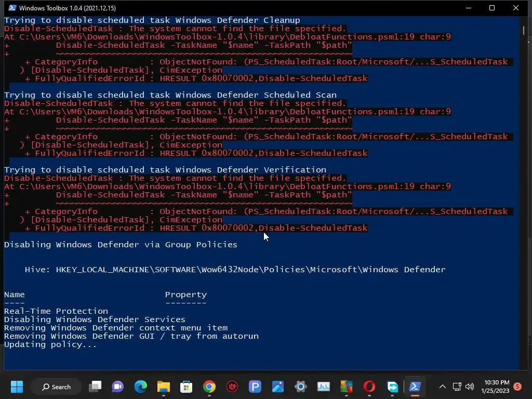The width and height of the screenshot is (532, 399).
Task: Click 'Removing Windows Defender GUI / tray from autorun'
Action: click(x=131, y=336)
